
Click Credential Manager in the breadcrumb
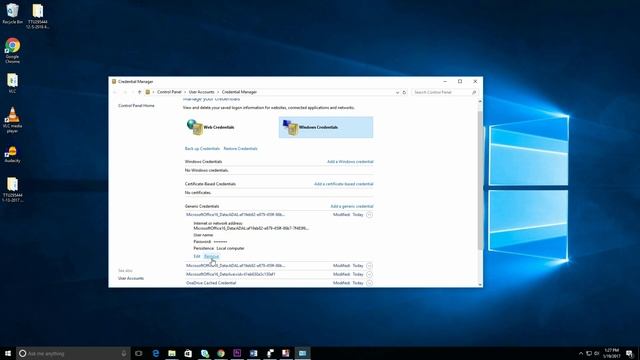[x=239, y=92]
